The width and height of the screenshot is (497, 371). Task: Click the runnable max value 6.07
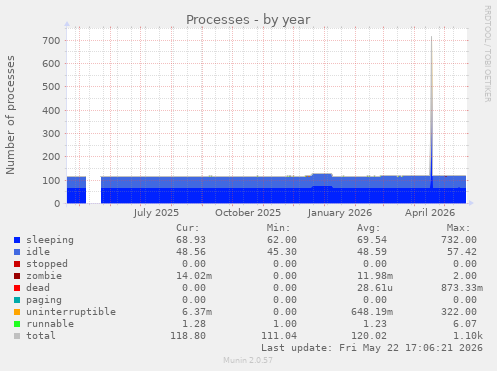click(x=465, y=324)
